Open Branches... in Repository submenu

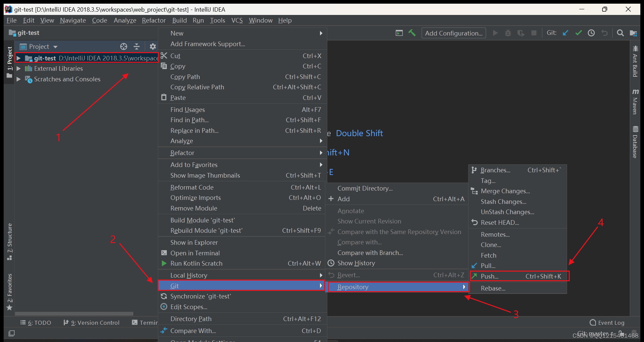pyautogui.click(x=517, y=170)
